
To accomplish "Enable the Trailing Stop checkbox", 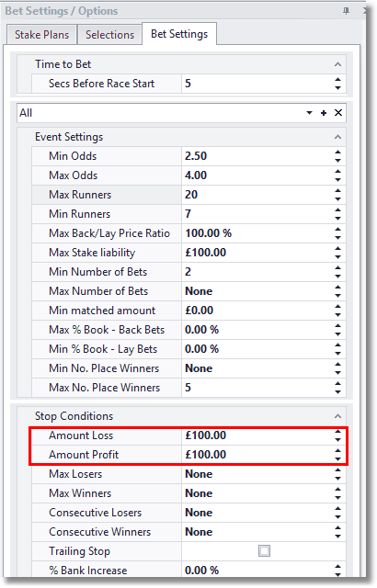I will tap(264, 551).
